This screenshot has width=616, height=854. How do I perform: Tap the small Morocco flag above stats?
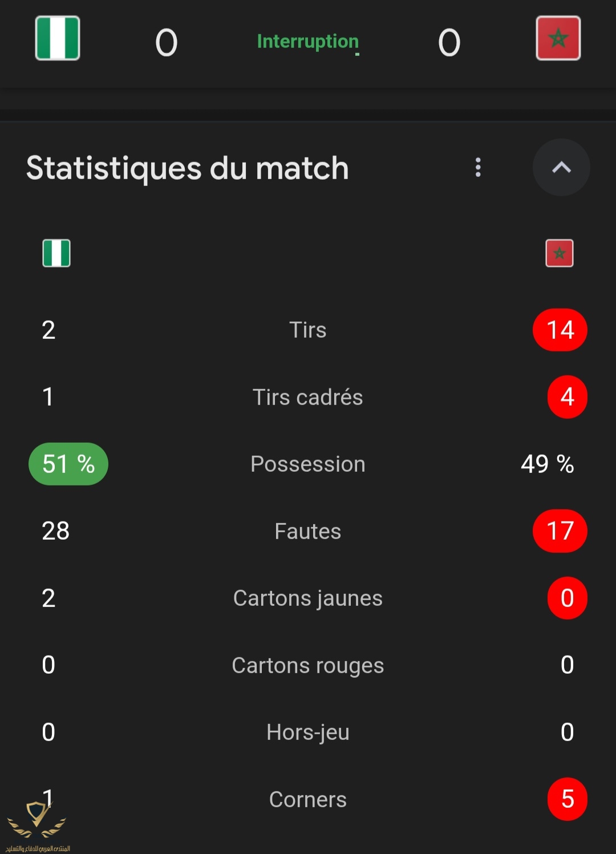pos(559,253)
